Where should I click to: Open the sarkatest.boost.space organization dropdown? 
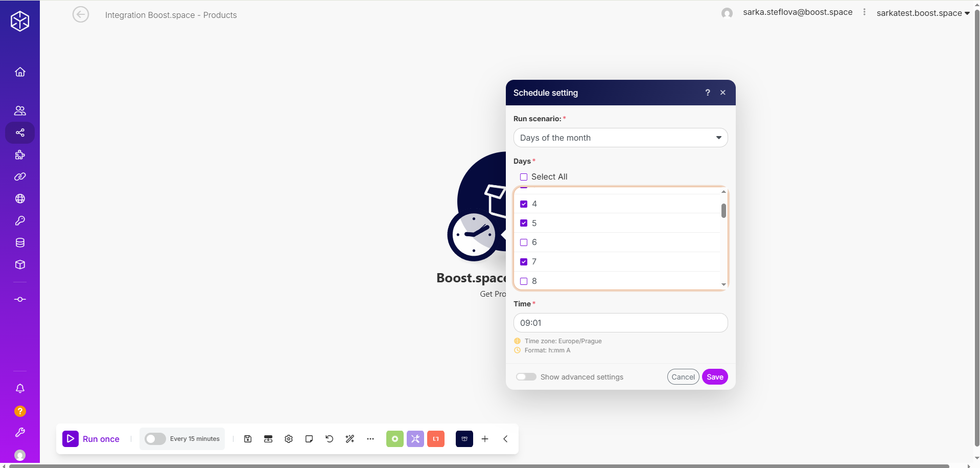point(923,13)
